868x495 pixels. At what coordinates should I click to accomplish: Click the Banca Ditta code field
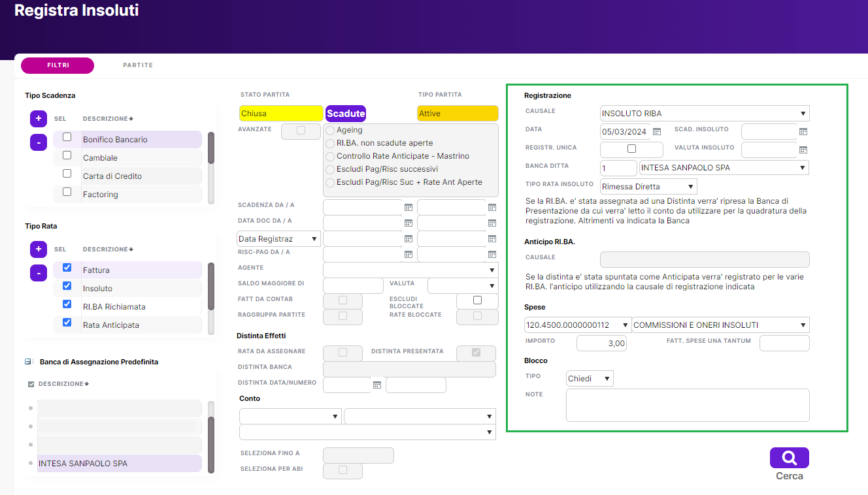pos(618,168)
